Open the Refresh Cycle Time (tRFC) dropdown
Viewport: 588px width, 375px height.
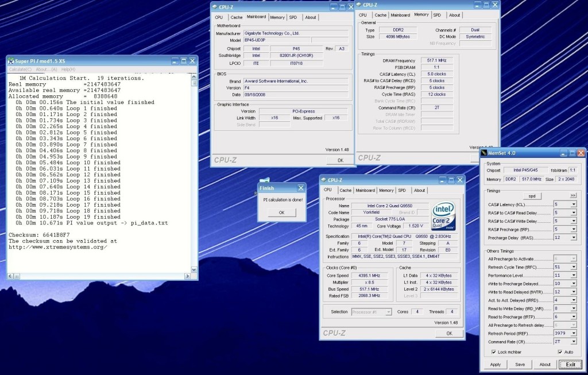click(x=574, y=267)
